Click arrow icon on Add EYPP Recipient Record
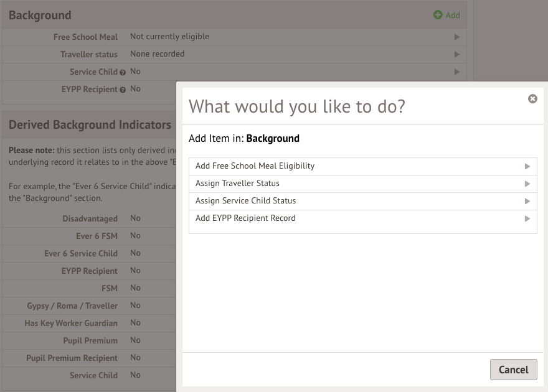The width and height of the screenshot is (548, 392). 527,218
